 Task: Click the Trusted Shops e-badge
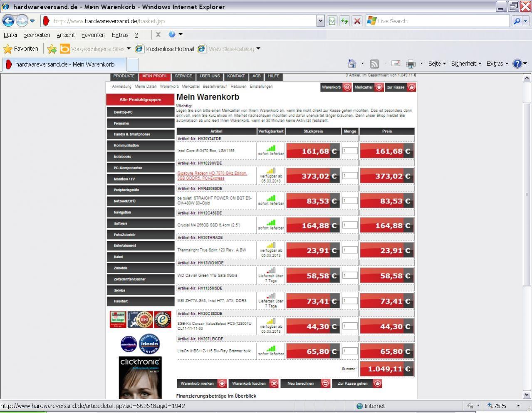163,319
